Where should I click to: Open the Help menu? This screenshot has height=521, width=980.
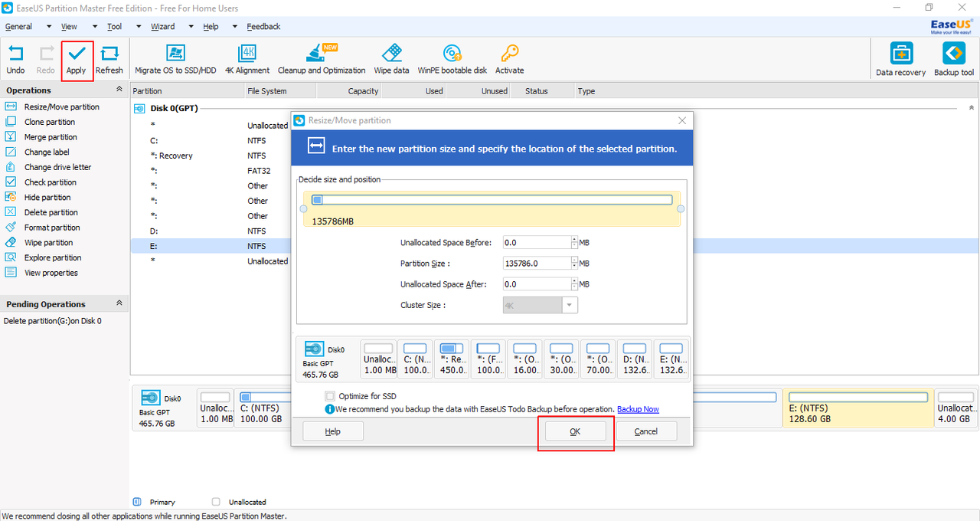(211, 27)
